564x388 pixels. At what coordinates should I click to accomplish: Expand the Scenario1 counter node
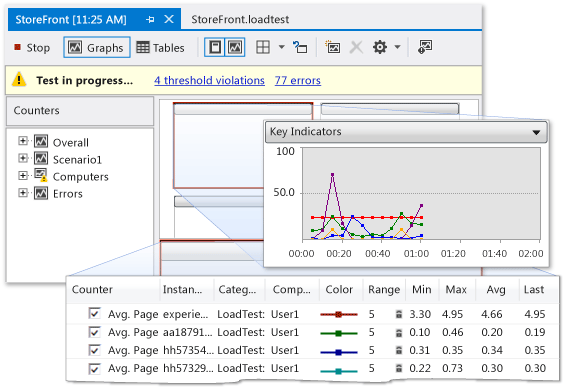pyautogui.click(x=23, y=158)
